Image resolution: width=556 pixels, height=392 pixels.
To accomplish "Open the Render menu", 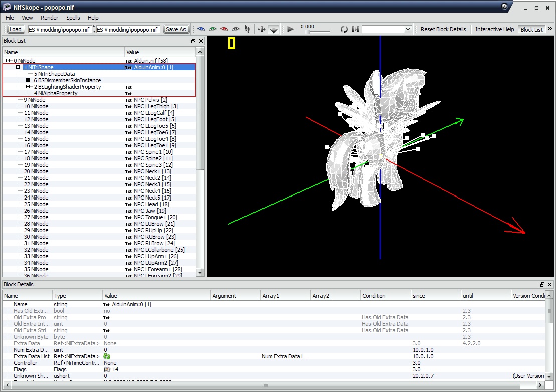I will point(49,18).
